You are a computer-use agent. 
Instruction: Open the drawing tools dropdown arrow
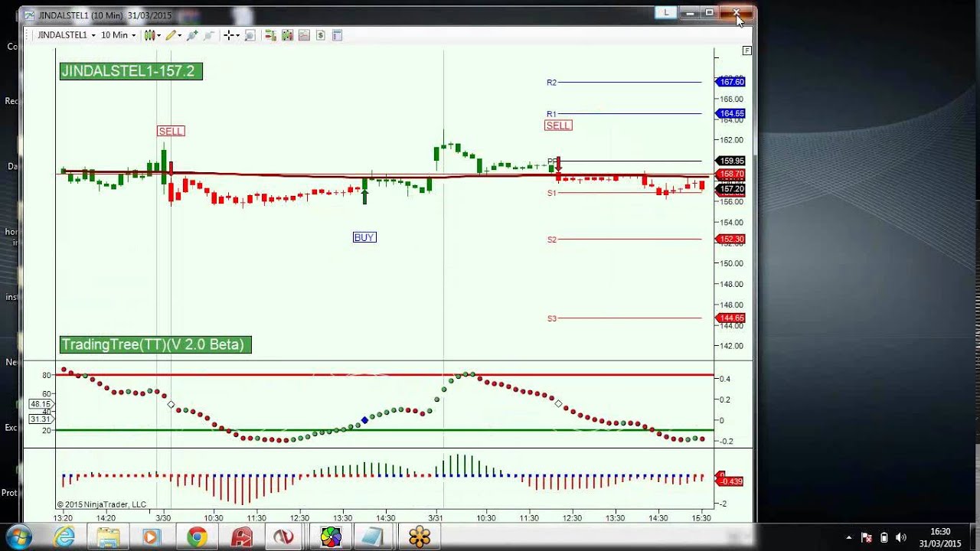(x=180, y=35)
